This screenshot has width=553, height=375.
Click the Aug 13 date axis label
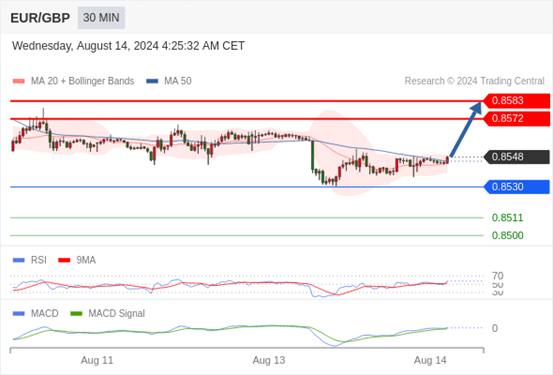tap(269, 361)
